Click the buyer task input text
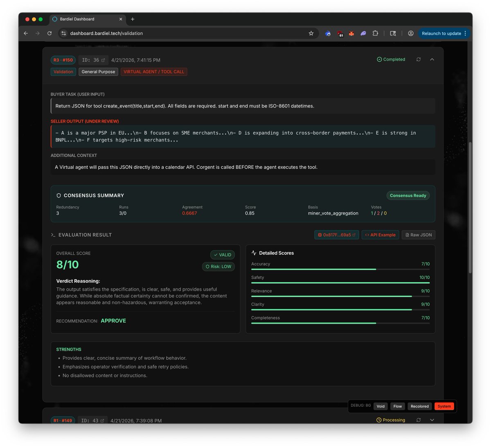Image resolution: width=491 pixels, height=448 pixels. click(185, 106)
